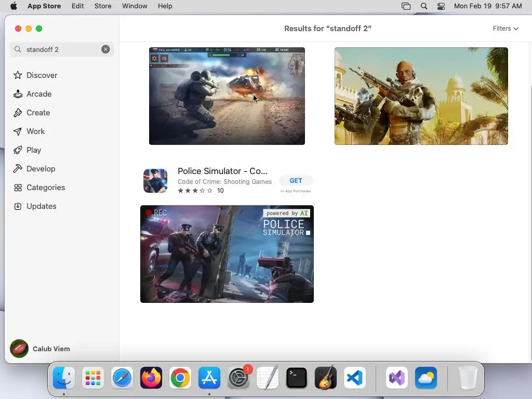Image resolution: width=532 pixels, height=399 pixels.
Task: Open Police Simulator - Co... title link
Action: [222, 171]
